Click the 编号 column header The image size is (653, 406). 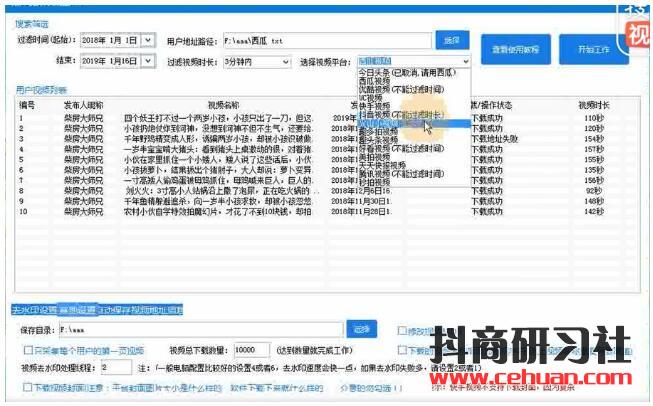(x=27, y=105)
